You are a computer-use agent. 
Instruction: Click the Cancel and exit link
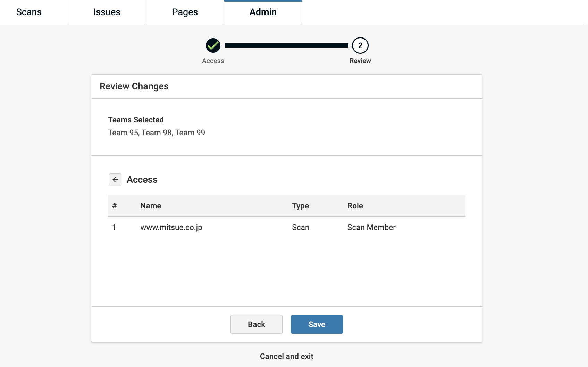[x=286, y=356]
